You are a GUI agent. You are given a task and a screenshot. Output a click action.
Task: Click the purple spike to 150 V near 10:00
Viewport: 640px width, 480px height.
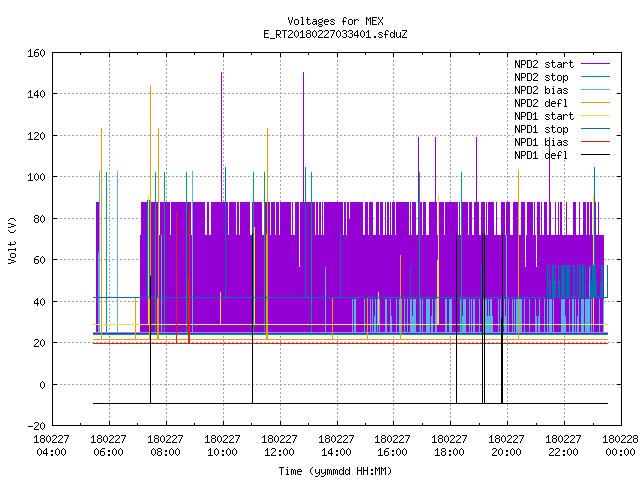(x=222, y=137)
